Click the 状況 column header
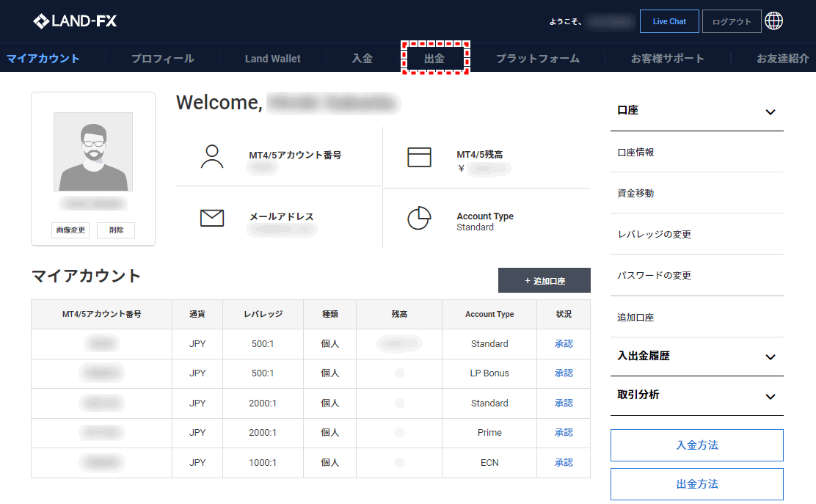 tap(564, 314)
